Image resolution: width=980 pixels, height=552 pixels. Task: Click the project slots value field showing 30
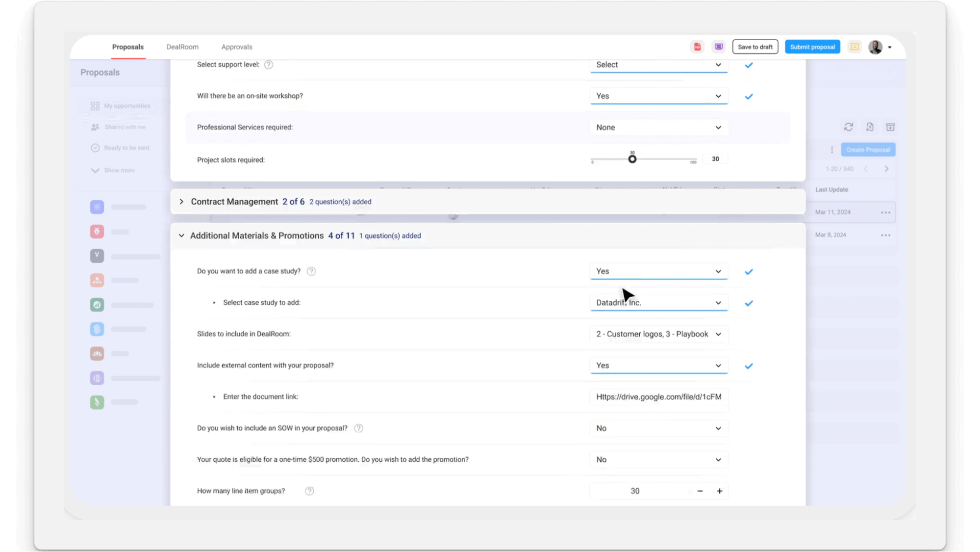[716, 159]
